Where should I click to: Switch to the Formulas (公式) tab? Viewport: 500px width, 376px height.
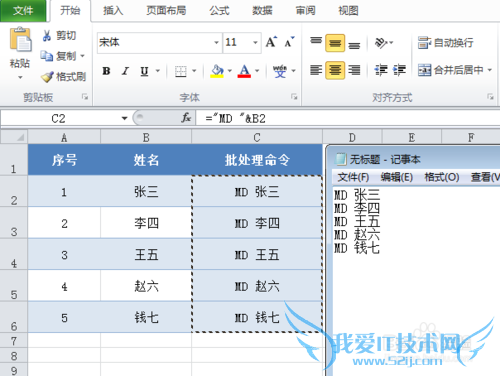[219, 11]
